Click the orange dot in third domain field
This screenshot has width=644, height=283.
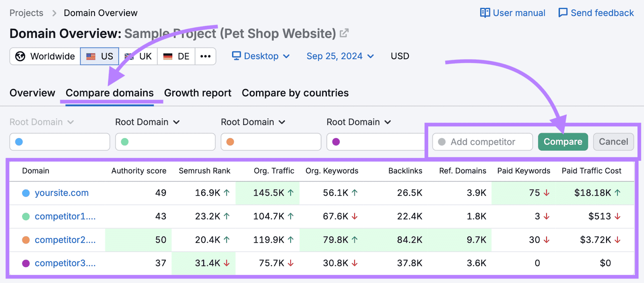pos(230,142)
